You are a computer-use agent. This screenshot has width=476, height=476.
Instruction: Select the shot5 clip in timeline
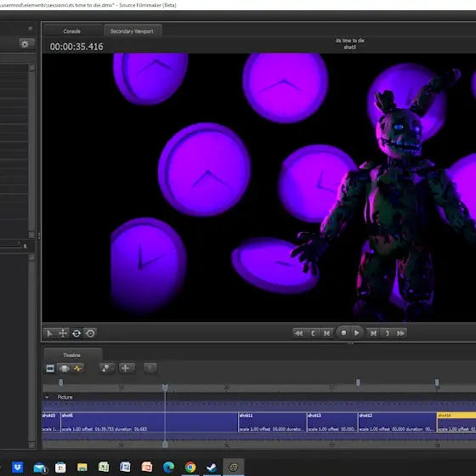(150, 422)
